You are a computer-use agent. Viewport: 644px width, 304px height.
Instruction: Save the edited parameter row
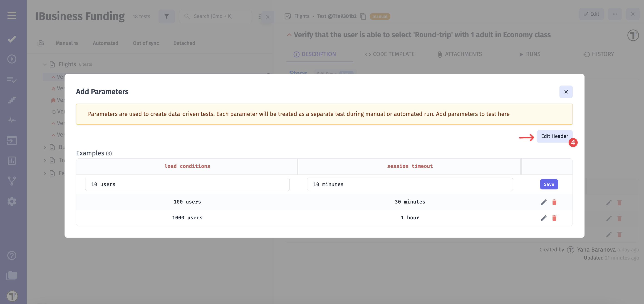click(549, 184)
